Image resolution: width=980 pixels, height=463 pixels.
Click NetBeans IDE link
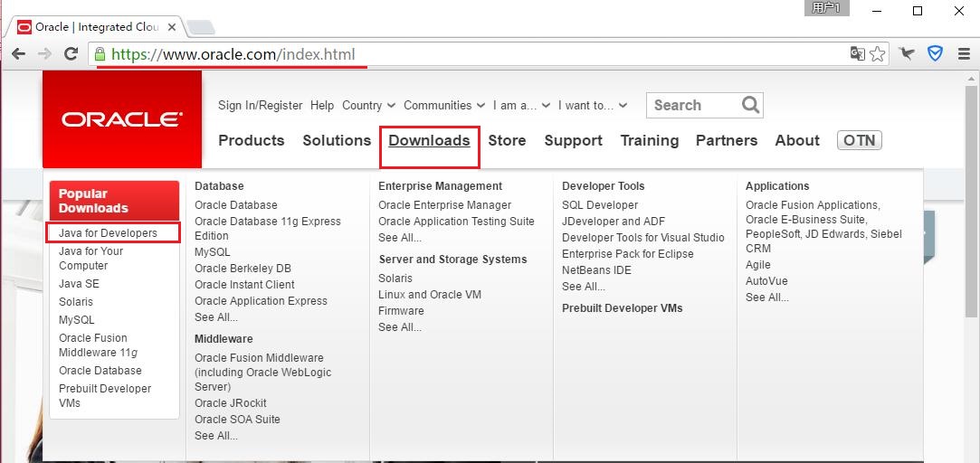[x=596, y=269]
